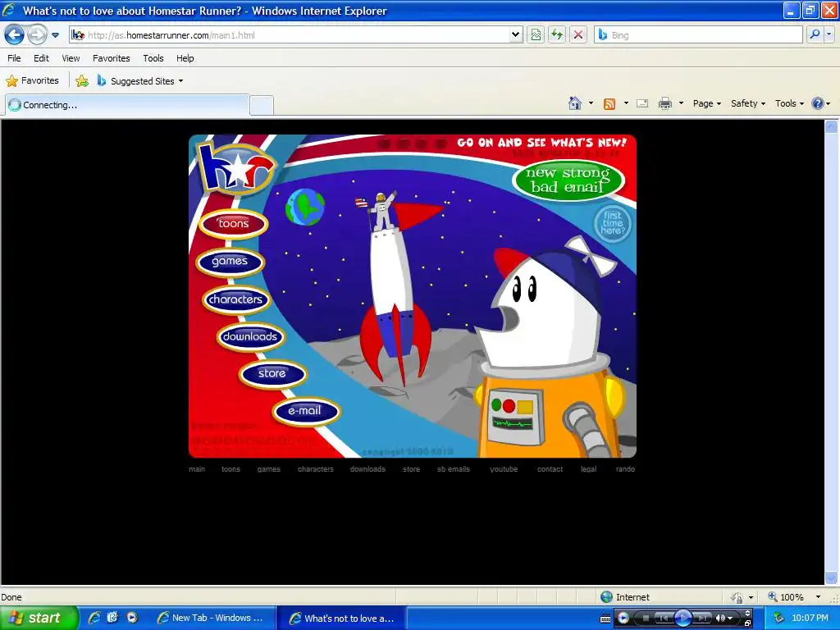Click the hr star logo
Image resolution: width=840 pixels, height=630 pixels.
tap(235, 167)
